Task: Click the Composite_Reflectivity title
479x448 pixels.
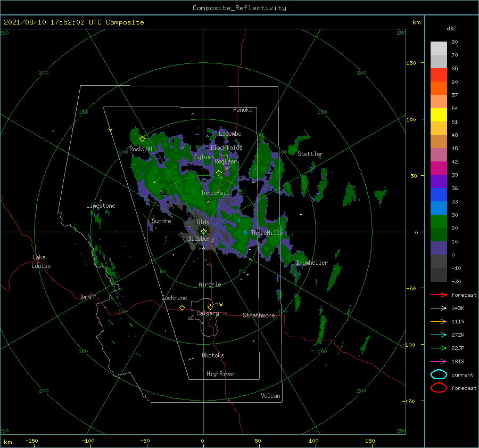Action: (x=240, y=8)
